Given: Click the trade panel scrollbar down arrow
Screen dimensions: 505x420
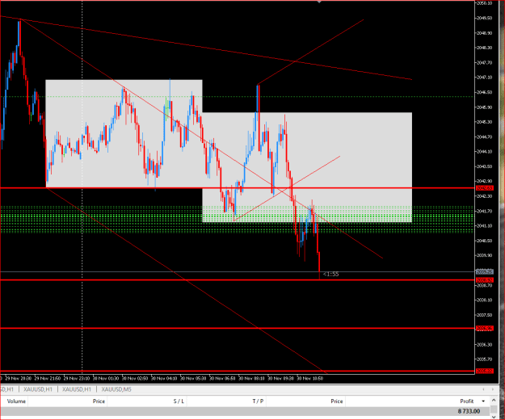Looking at the screenshot, I should [x=494, y=417].
